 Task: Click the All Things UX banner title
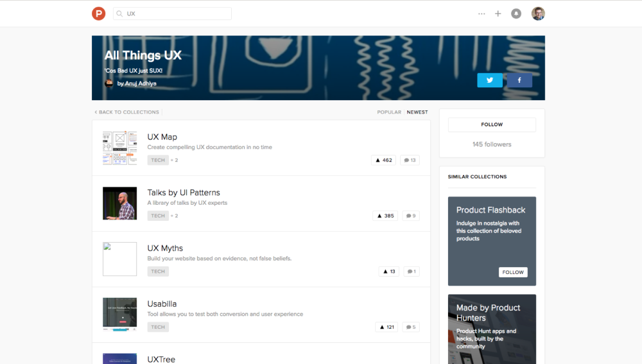(143, 55)
